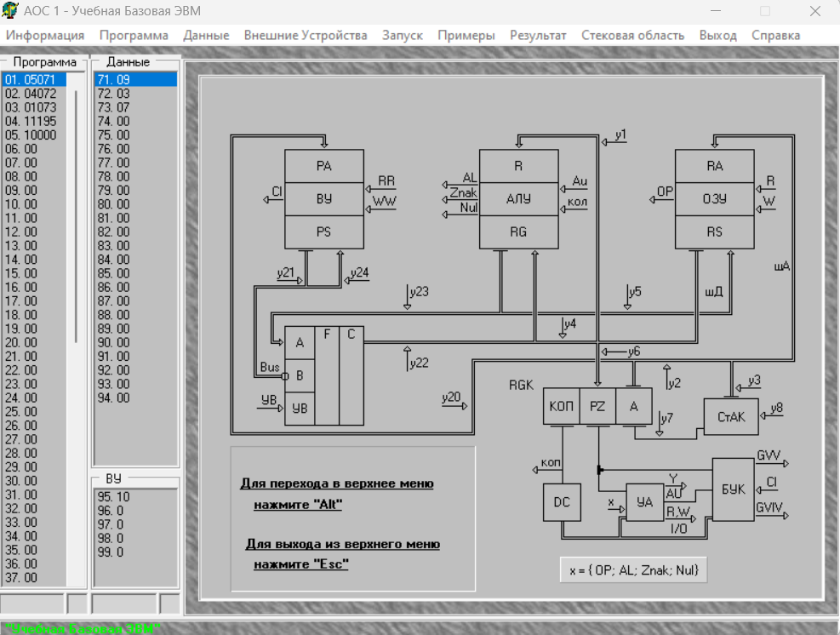Select data row 72. 03
840x635 pixels.
pos(136,94)
